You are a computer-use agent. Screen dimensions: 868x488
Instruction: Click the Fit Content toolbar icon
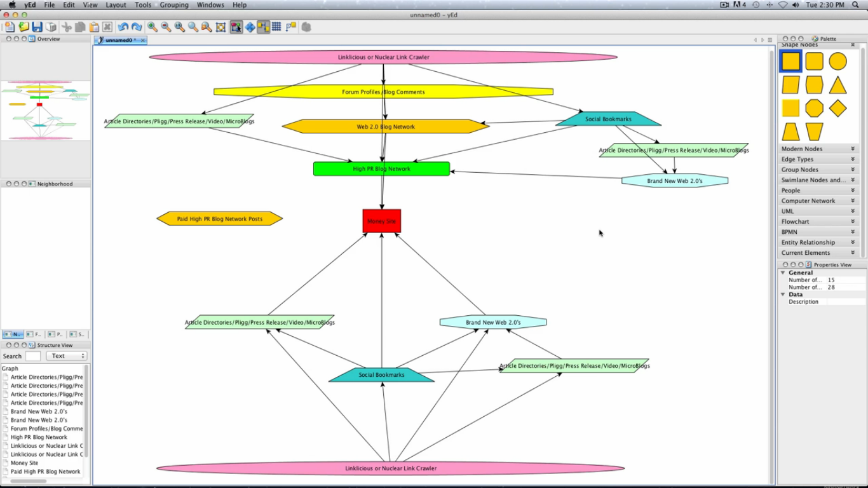tap(220, 27)
